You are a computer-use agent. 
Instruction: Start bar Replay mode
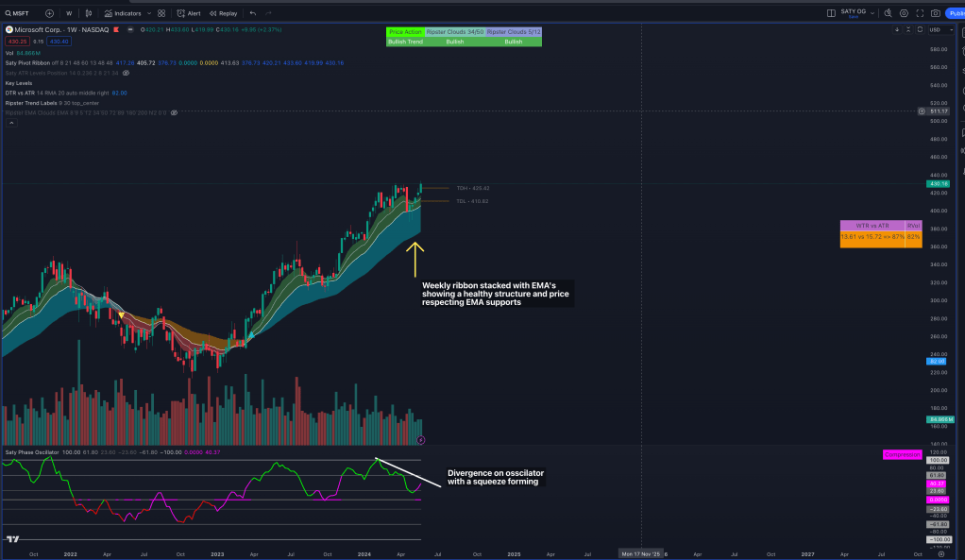(224, 13)
